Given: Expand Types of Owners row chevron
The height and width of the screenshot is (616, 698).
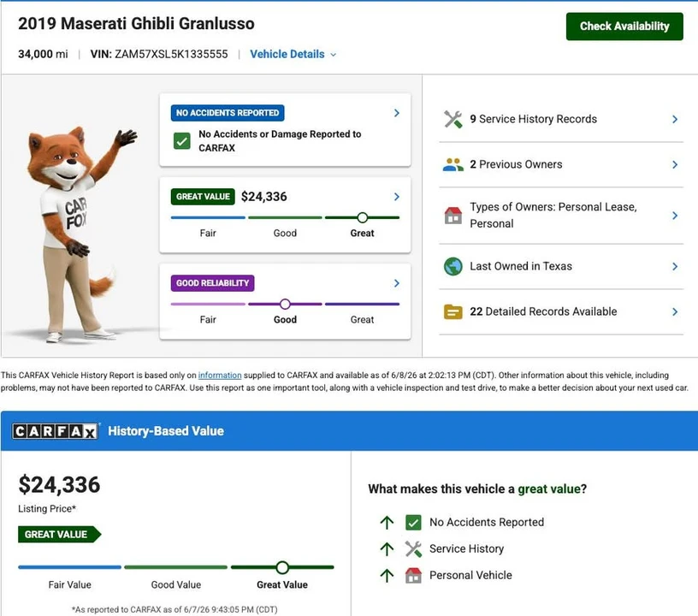Looking at the screenshot, I should point(675,216).
